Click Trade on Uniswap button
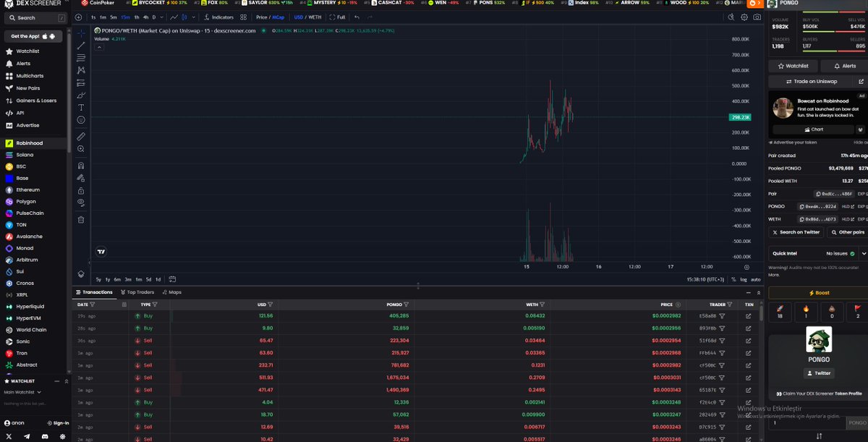The width and height of the screenshot is (868, 442). click(x=811, y=82)
